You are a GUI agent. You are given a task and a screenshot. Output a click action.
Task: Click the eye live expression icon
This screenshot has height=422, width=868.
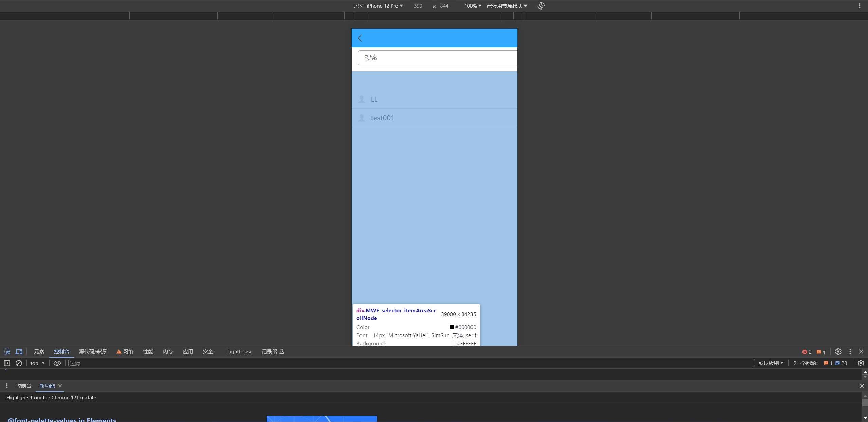[x=57, y=363]
